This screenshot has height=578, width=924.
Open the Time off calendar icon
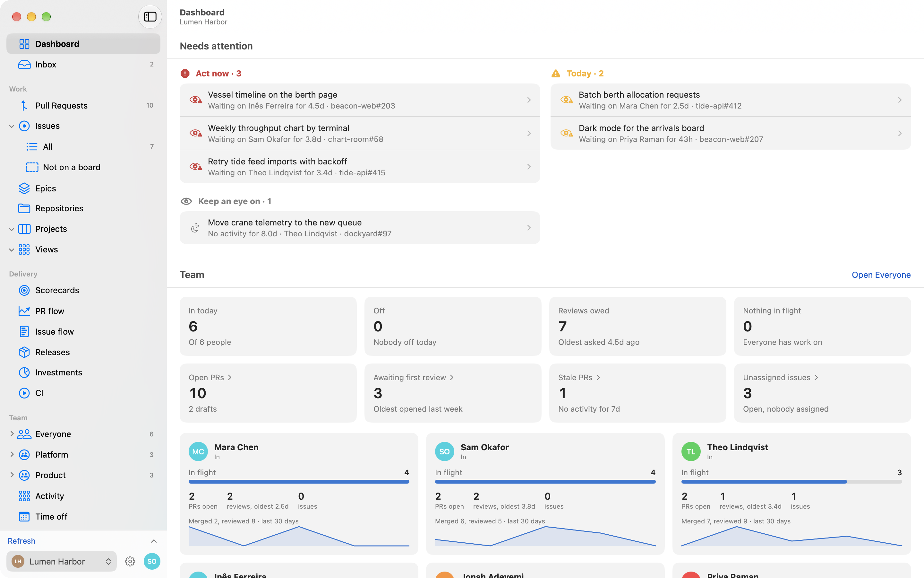tap(24, 516)
